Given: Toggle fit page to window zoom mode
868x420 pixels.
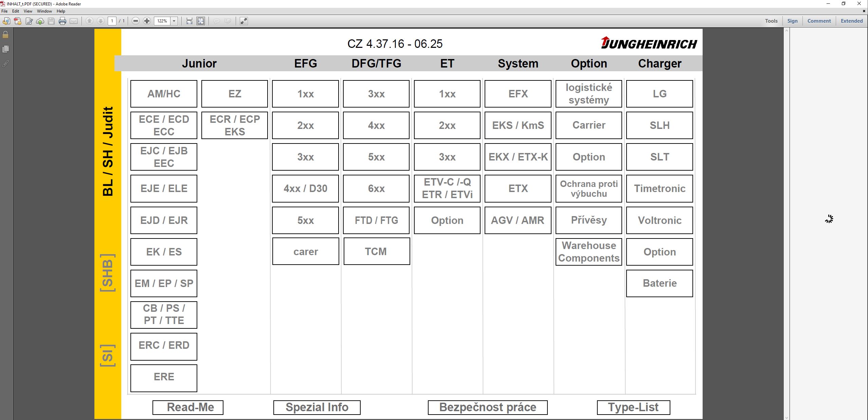Looking at the screenshot, I should pyautogui.click(x=201, y=21).
